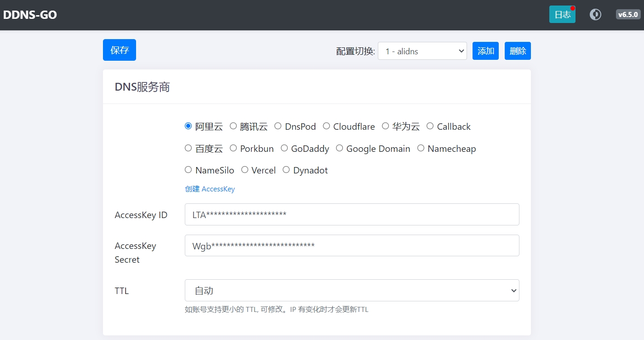The height and width of the screenshot is (340, 644).
Task: Select Google Domain radio option
Action: click(x=339, y=148)
